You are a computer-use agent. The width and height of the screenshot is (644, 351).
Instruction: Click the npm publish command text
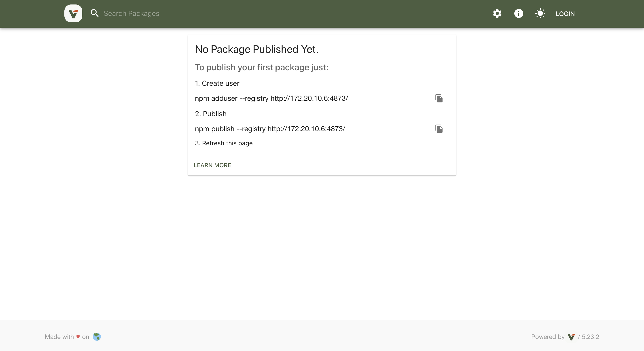[270, 129]
